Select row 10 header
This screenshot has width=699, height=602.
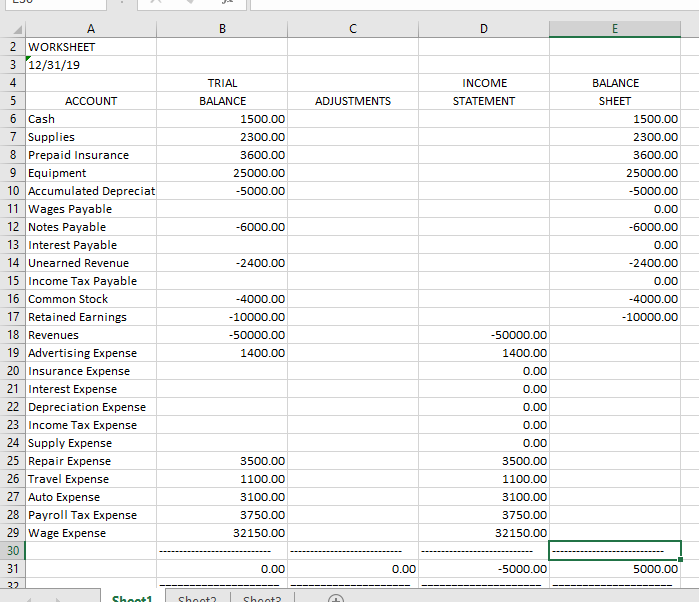(13, 191)
